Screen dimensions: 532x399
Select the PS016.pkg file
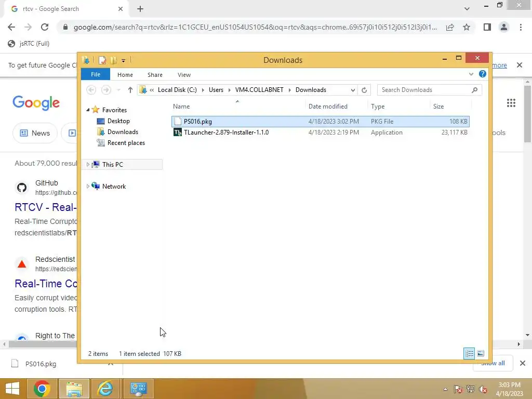[320, 122]
